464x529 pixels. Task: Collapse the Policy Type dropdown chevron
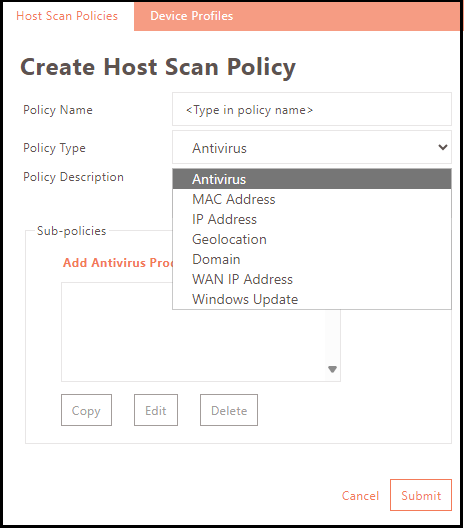[x=442, y=147]
